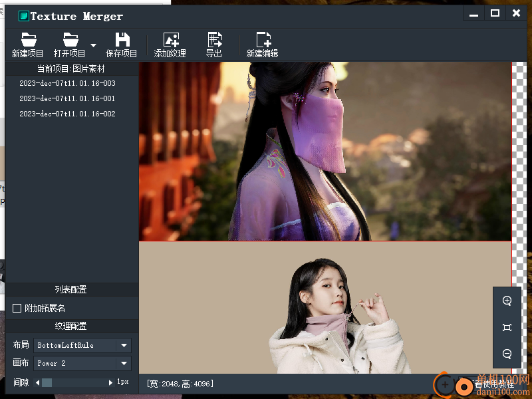Viewport: 532px width, 399px height.
Task: Click the 保存项目 save project icon
Action: click(x=122, y=40)
